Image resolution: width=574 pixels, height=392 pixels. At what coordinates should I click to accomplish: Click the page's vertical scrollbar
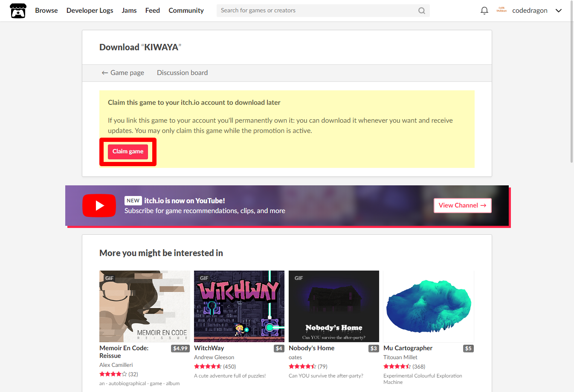point(571,81)
